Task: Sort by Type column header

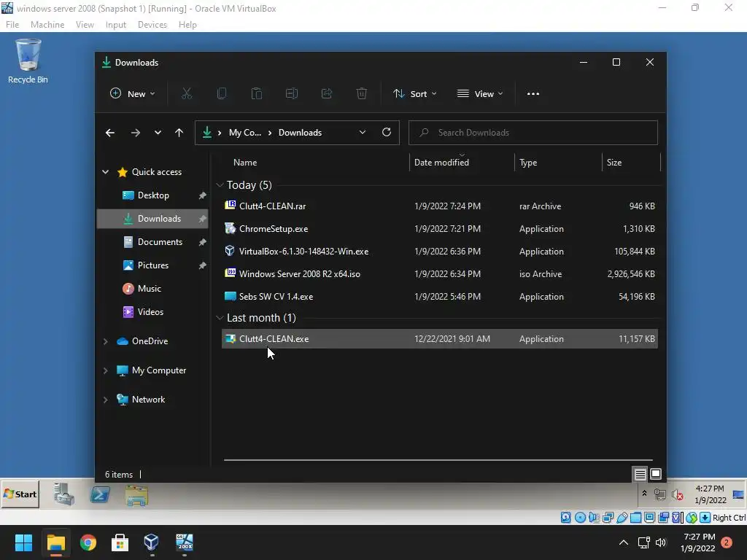Action: tap(558, 163)
